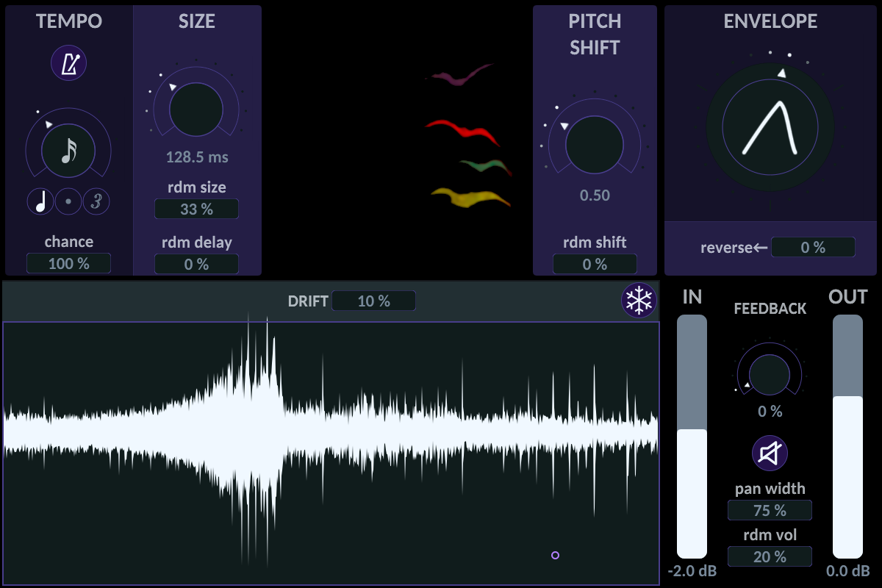Select the quarter note straight mode button

pos(41,201)
